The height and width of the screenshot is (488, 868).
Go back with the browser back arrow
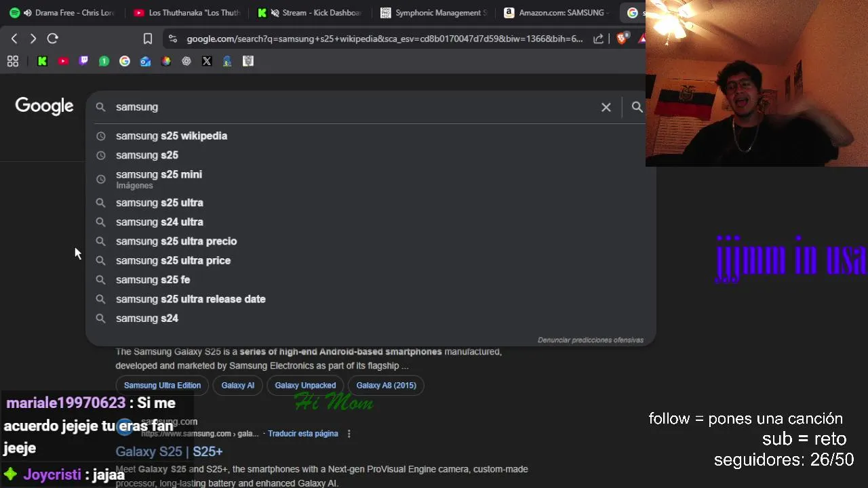coord(14,39)
